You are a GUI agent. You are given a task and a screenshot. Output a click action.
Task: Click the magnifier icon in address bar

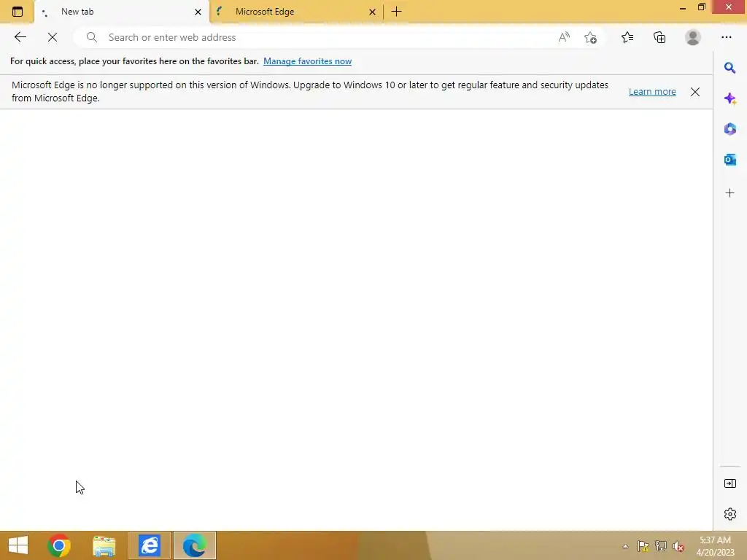click(92, 37)
